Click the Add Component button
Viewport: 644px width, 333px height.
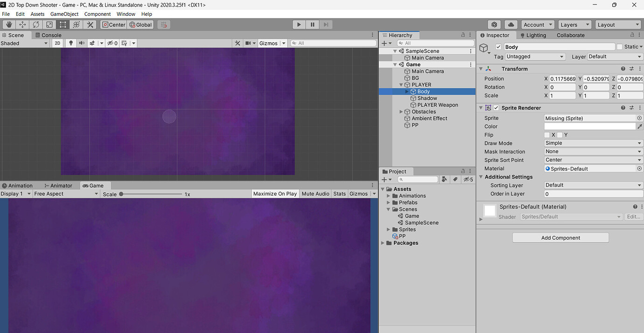tap(560, 237)
